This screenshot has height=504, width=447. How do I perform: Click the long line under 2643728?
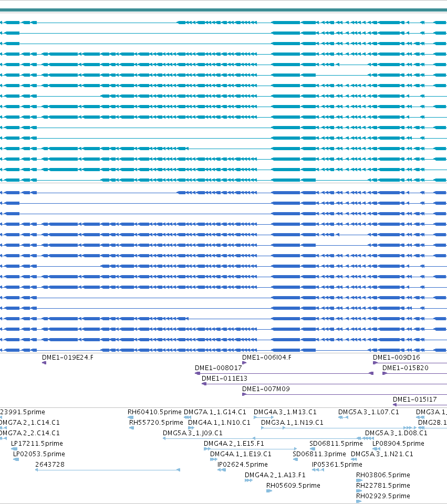(108, 470)
